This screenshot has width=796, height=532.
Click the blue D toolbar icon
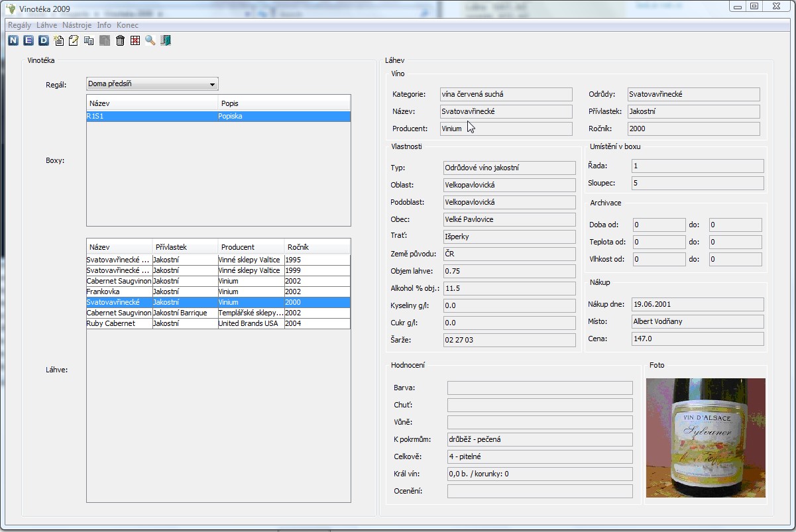click(43, 41)
